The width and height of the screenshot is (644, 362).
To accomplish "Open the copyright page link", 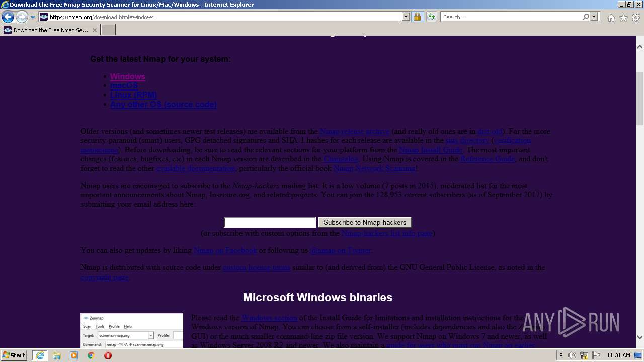I will (105, 277).
